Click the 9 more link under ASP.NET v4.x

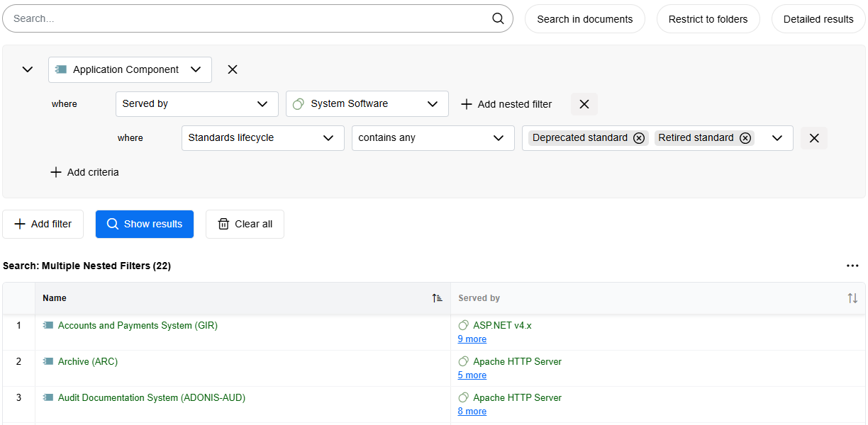pos(472,339)
